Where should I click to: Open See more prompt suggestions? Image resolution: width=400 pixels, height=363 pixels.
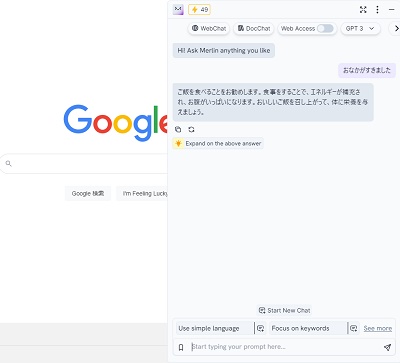tap(378, 329)
